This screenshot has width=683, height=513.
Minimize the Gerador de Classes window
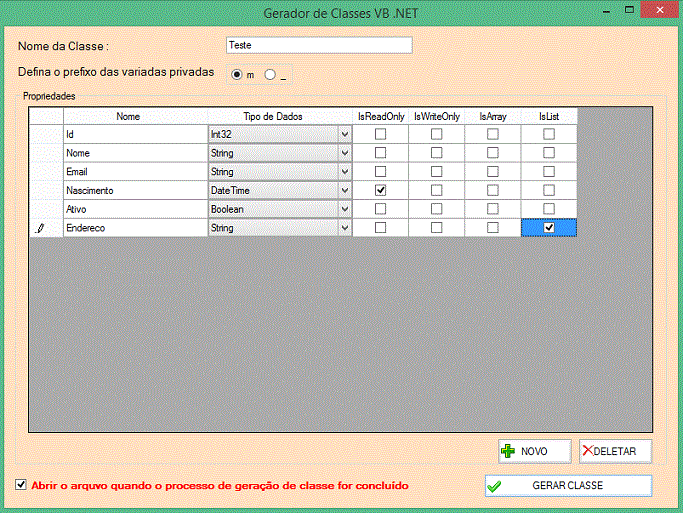coord(606,10)
